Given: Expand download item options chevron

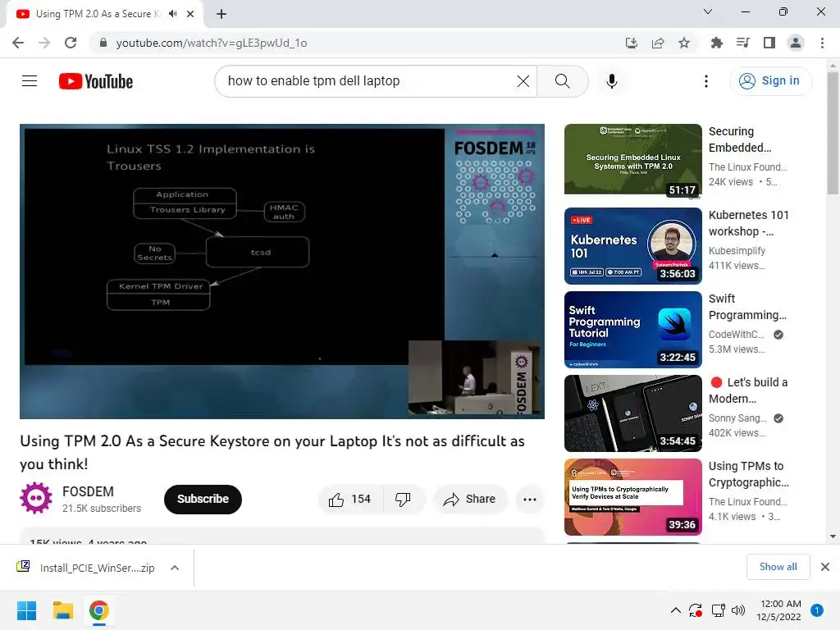Looking at the screenshot, I should click(x=175, y=568).
